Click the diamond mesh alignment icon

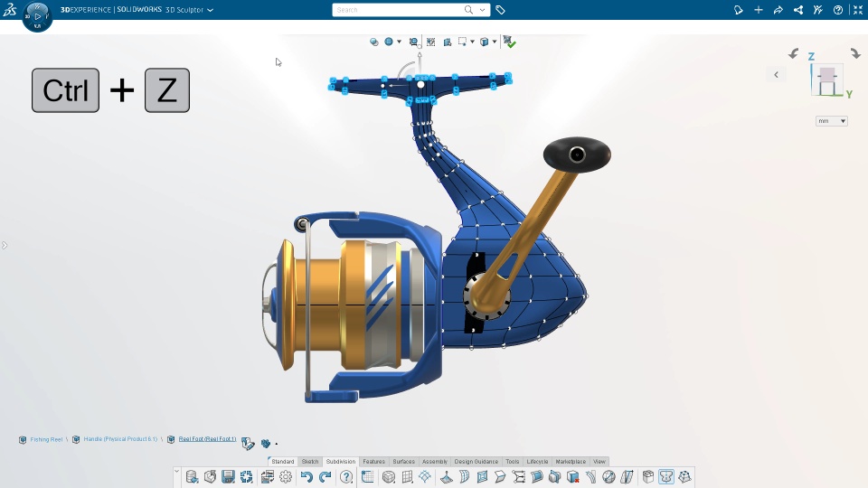pyautogui.click(x=425, y=476)
